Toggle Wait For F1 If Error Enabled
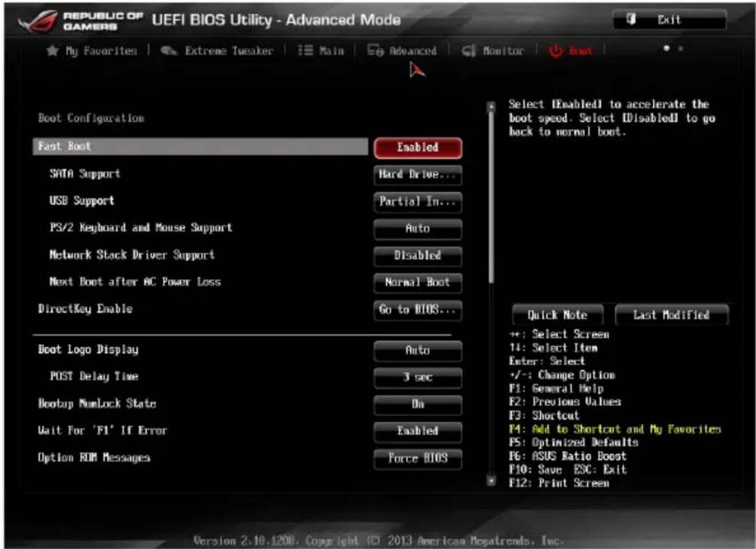756x549 pixels. [x=417, y=432]
